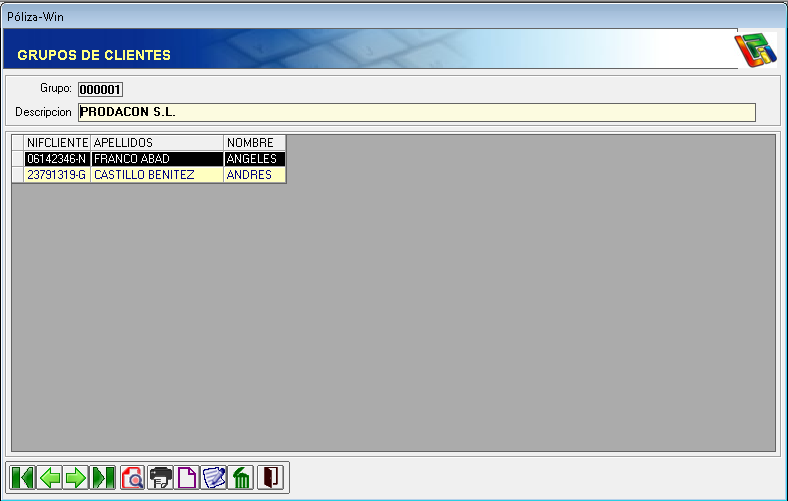Print the client group list

tap(160, 477)
